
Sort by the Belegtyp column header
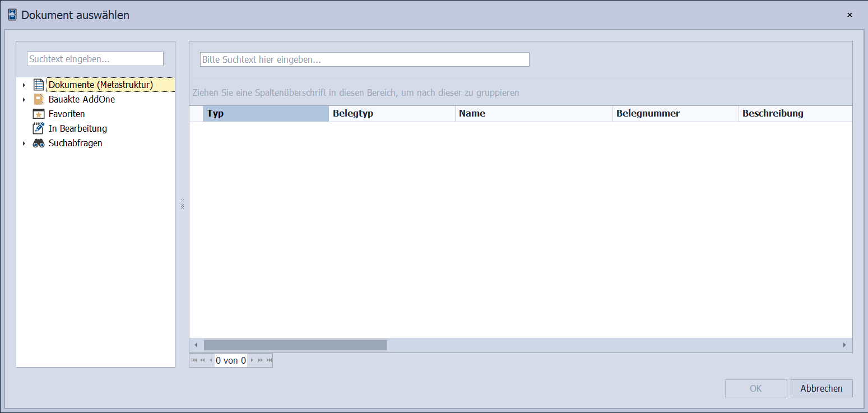pos(391,114)
